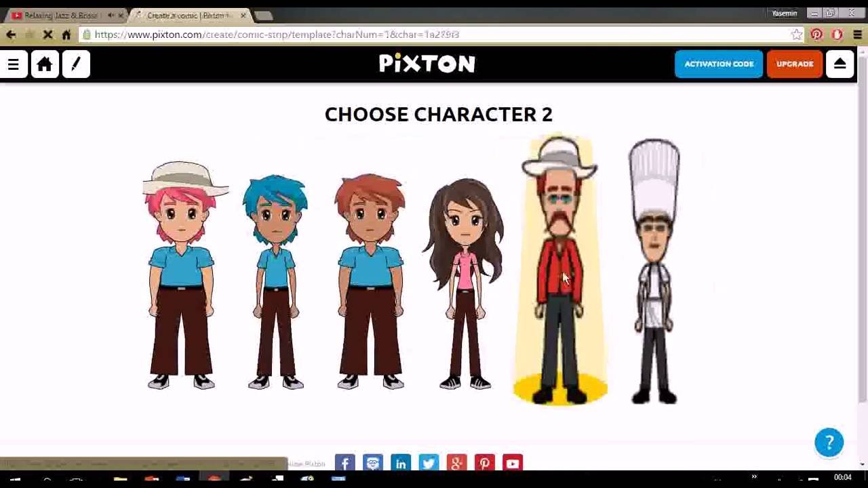Show hidden taskbar icons chevron

click(754, 478)
